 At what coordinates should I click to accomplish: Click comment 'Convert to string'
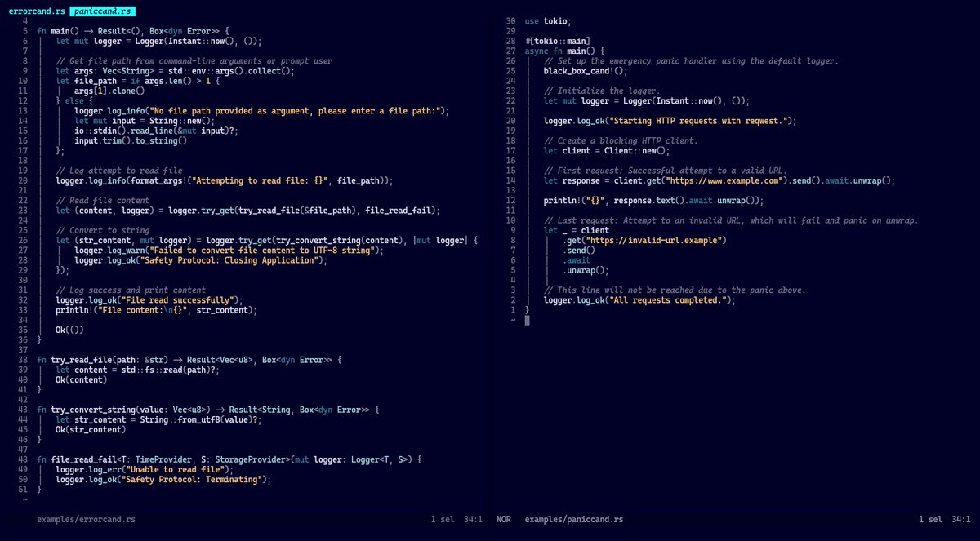click(x=102, y=230)
